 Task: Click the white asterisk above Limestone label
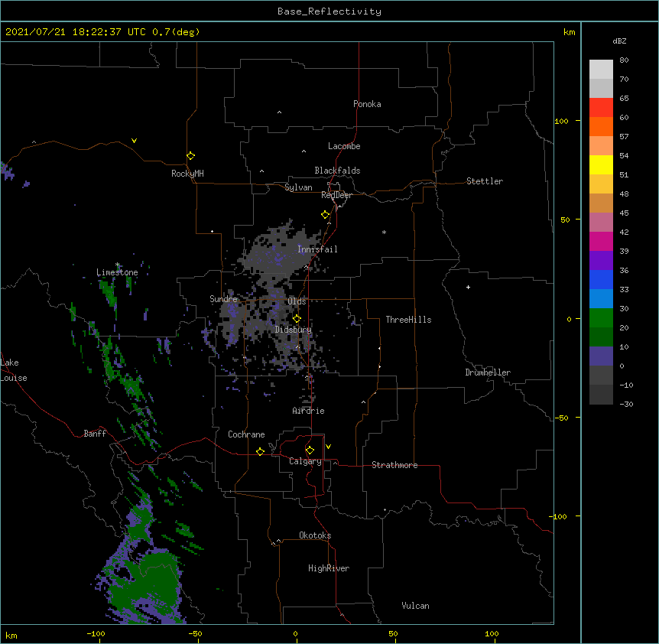[x=118, y=265]
